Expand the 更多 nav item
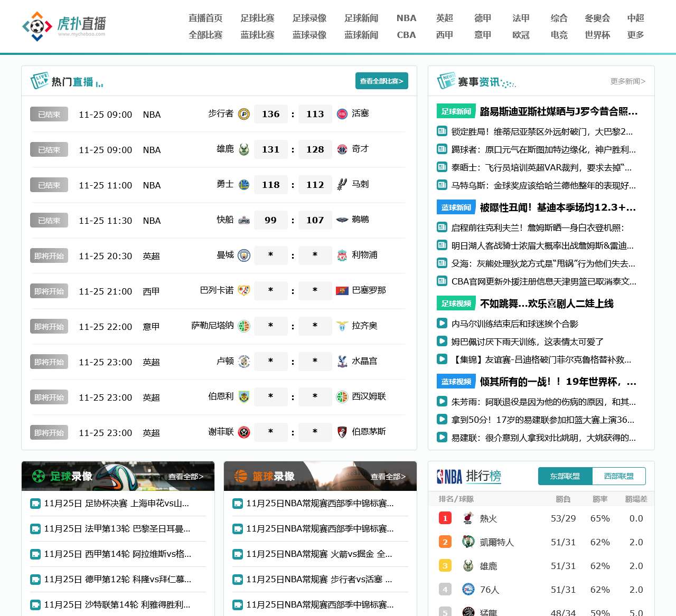This screenshot has height=616, width=676. [635, 35]
